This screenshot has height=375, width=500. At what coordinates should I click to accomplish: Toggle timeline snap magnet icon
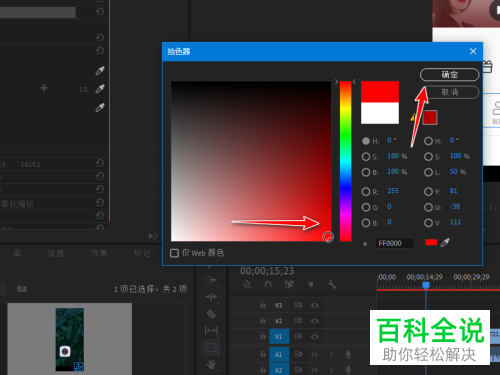point(268,284)
